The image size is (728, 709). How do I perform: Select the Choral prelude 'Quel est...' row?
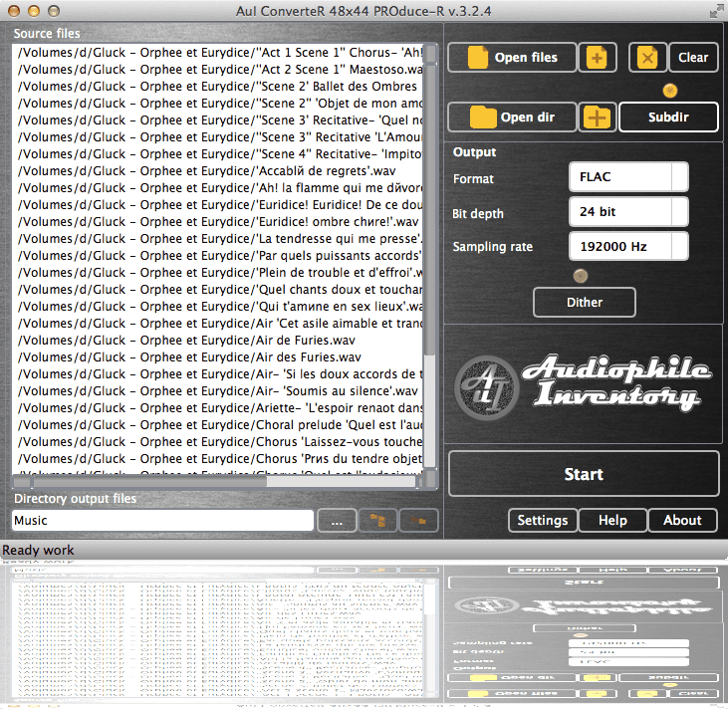217,425
